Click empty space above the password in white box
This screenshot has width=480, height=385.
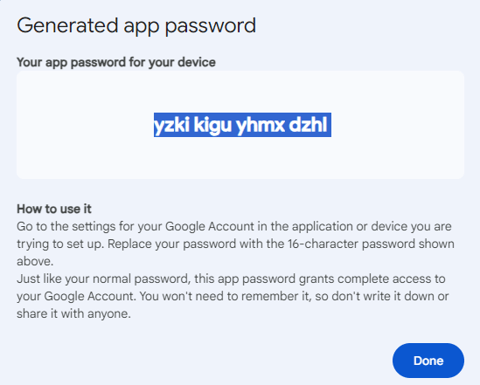[240, 92]
